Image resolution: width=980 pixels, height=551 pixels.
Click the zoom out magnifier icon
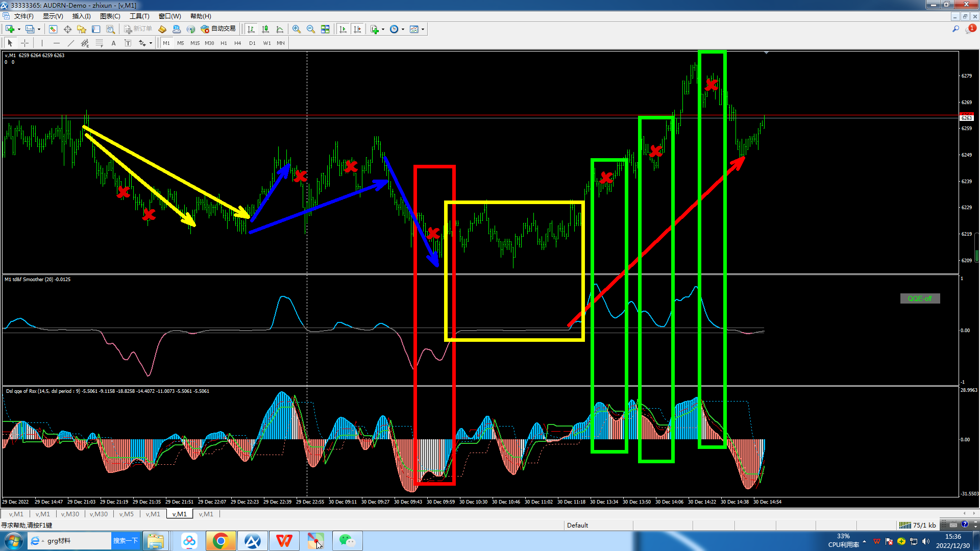(310, 29)
